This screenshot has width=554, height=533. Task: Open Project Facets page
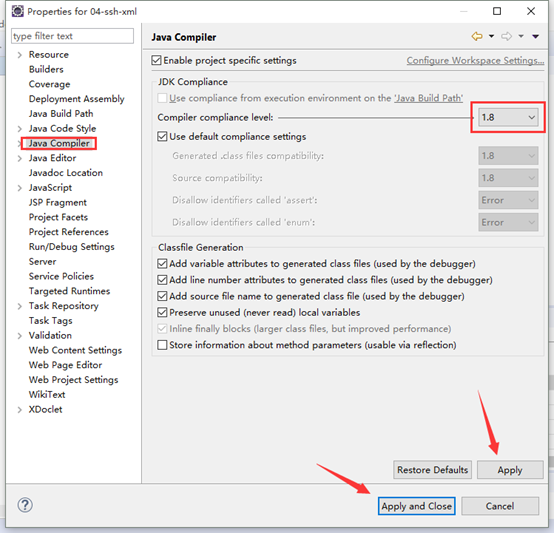pos(58,217)
